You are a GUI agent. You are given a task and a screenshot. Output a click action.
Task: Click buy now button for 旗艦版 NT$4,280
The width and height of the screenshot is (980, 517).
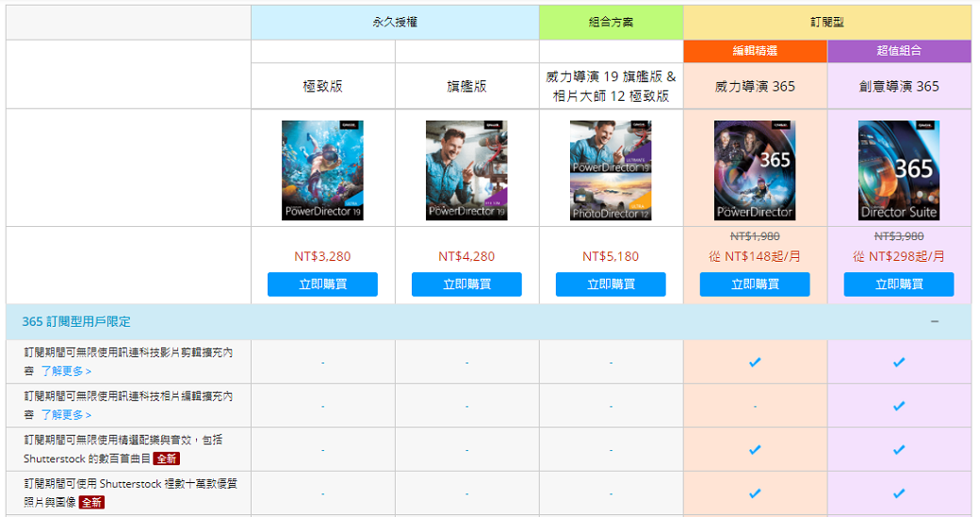466,284
